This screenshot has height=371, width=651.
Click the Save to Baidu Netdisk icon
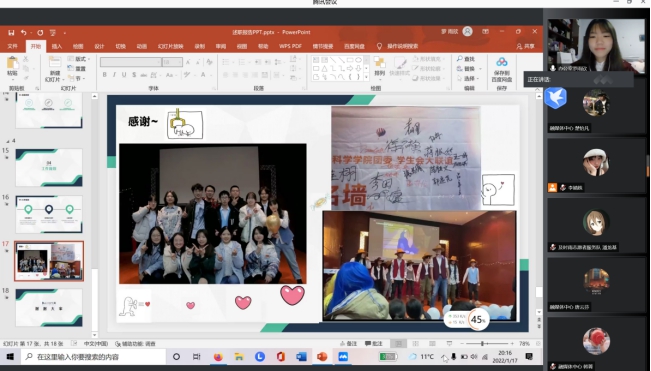pos(502,62)
